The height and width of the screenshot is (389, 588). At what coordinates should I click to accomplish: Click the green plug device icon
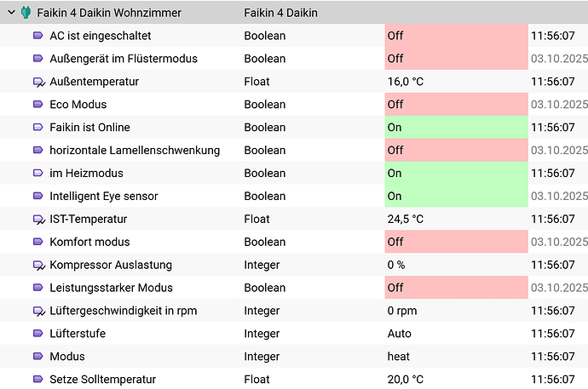click(x=25, y=13)
